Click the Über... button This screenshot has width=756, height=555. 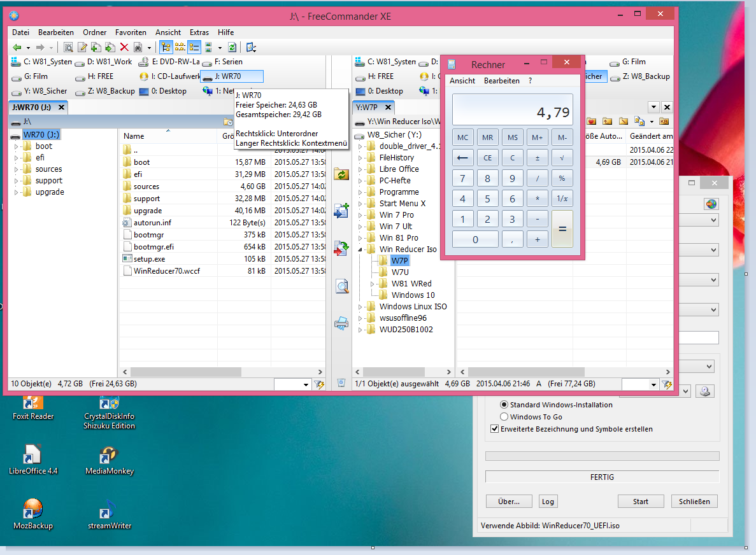point(509,502)
